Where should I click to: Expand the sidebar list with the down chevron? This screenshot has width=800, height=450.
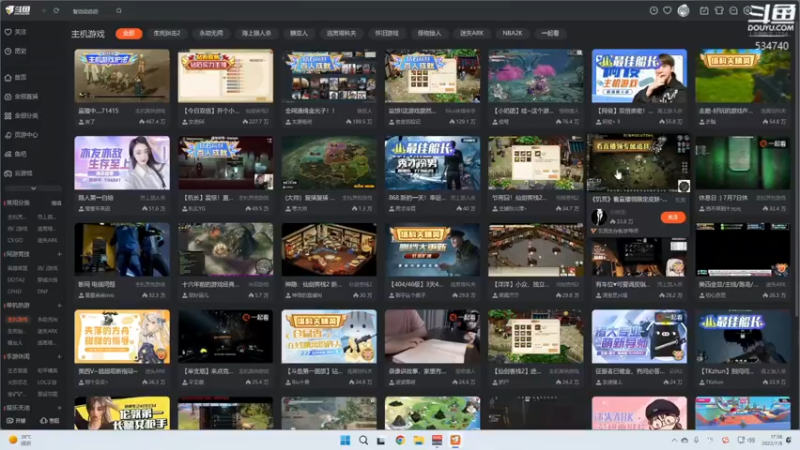click(33, 188)
